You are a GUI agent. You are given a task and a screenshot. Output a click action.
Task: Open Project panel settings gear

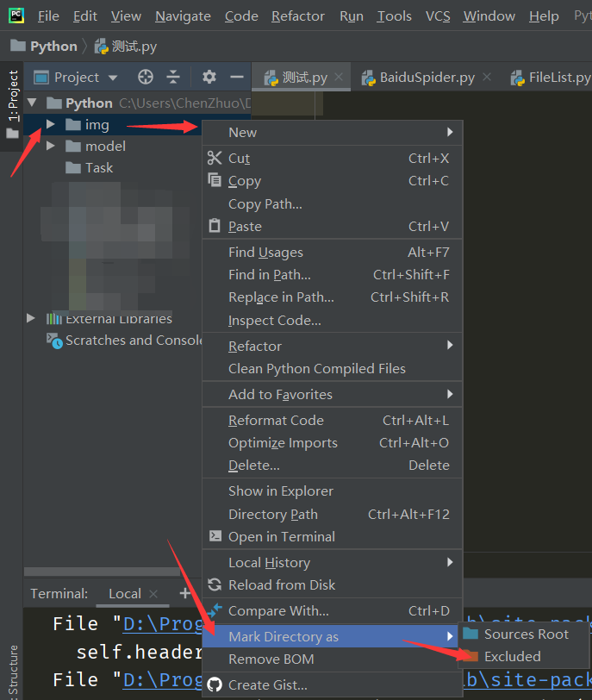coord(209,77)
